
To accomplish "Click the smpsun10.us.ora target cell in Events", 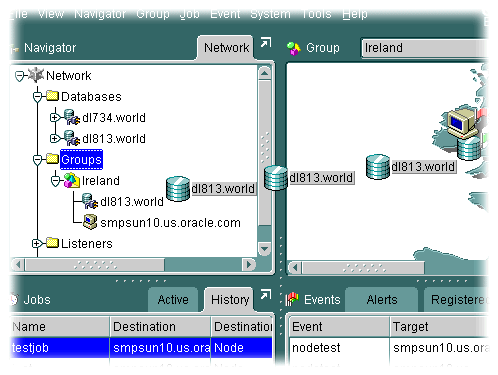I will tap(439, 348).
